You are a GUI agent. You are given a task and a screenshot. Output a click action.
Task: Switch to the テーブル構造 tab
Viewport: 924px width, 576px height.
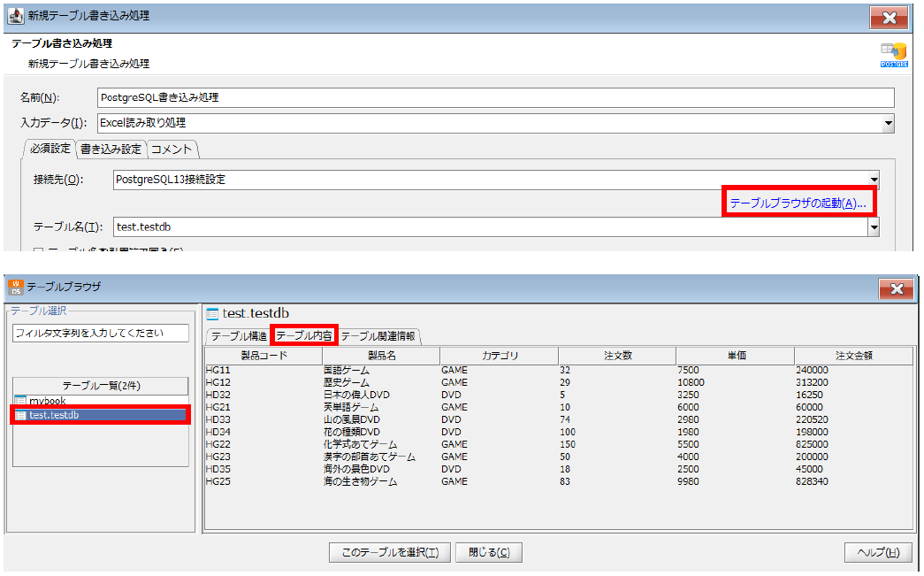pyautogui.click(x=239, y=336)
